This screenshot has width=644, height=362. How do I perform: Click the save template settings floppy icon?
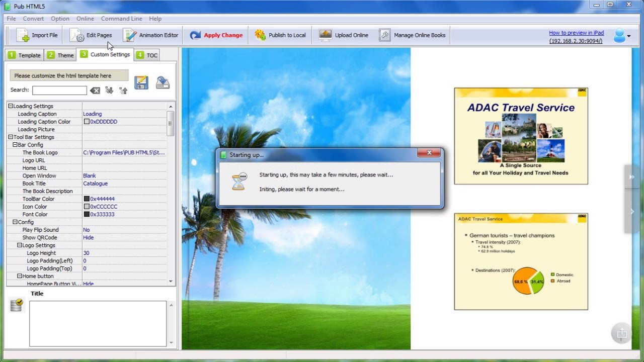tap(141, 82)
